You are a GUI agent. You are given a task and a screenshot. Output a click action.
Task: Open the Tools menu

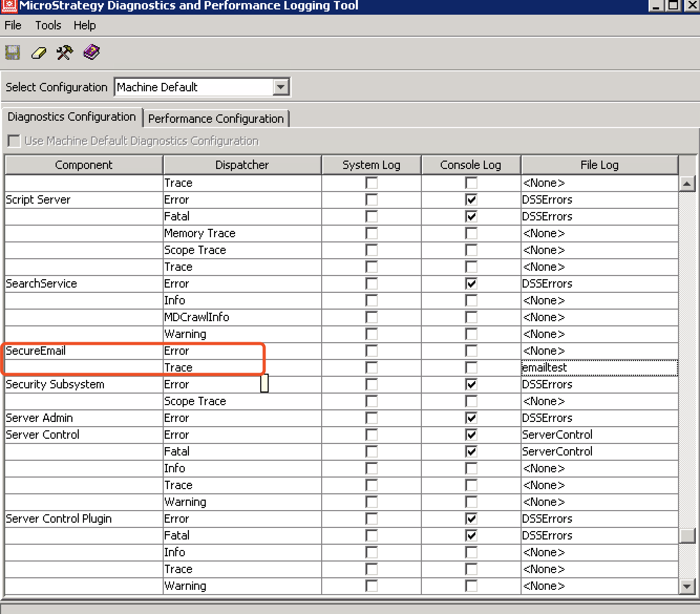48,25
